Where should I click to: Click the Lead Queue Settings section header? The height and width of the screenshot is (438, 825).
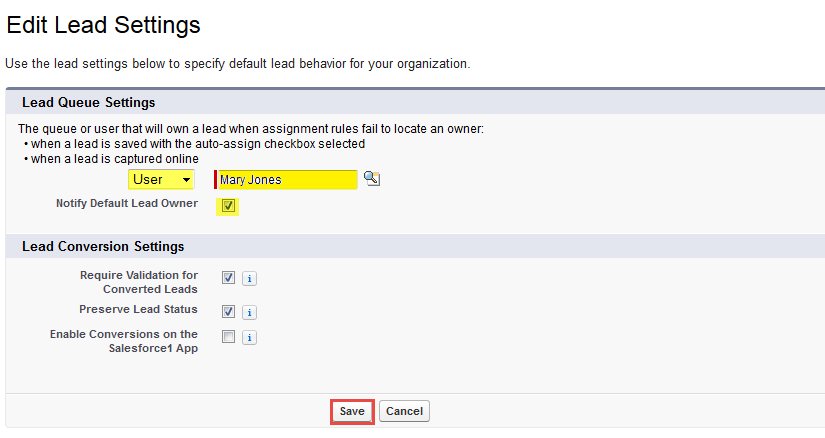(88, 102)
